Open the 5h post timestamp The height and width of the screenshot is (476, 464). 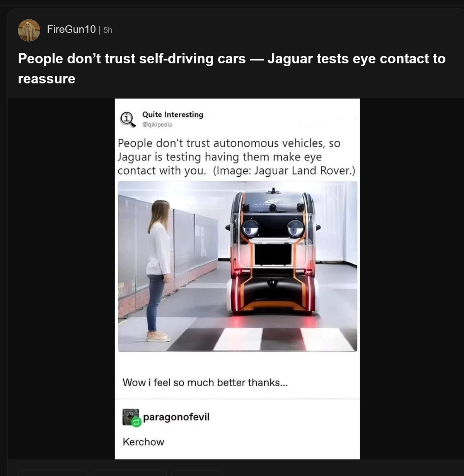click(108, 30)
